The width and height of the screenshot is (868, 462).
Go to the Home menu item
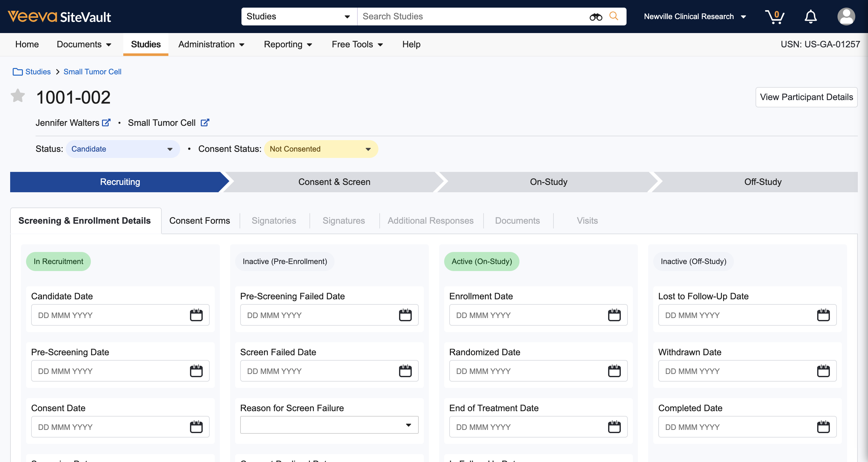click(x=27, y=44)
